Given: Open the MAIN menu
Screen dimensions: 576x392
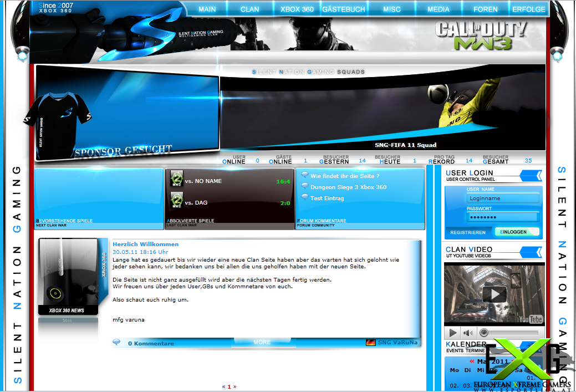Looking at the screenshot, I should 207,9.
